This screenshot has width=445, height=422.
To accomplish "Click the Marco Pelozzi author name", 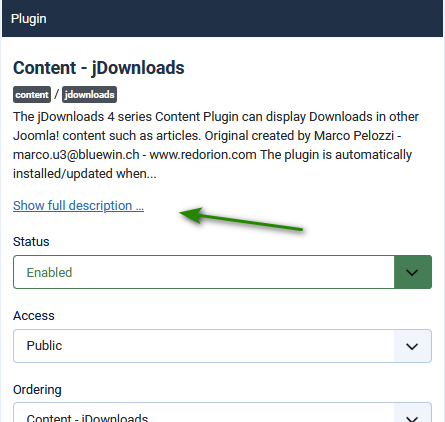I will 354,136.
